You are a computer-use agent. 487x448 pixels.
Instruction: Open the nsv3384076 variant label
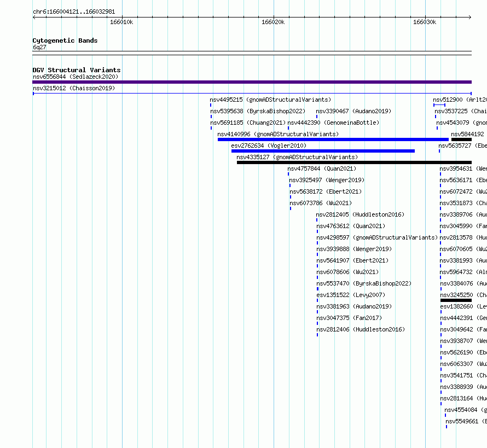[x=463, y=283]
